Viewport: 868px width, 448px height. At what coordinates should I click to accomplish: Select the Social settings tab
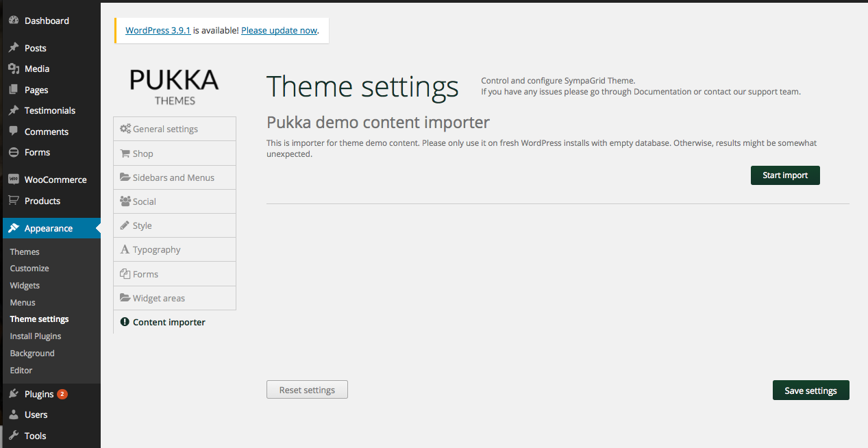click(x=175, y=201)
